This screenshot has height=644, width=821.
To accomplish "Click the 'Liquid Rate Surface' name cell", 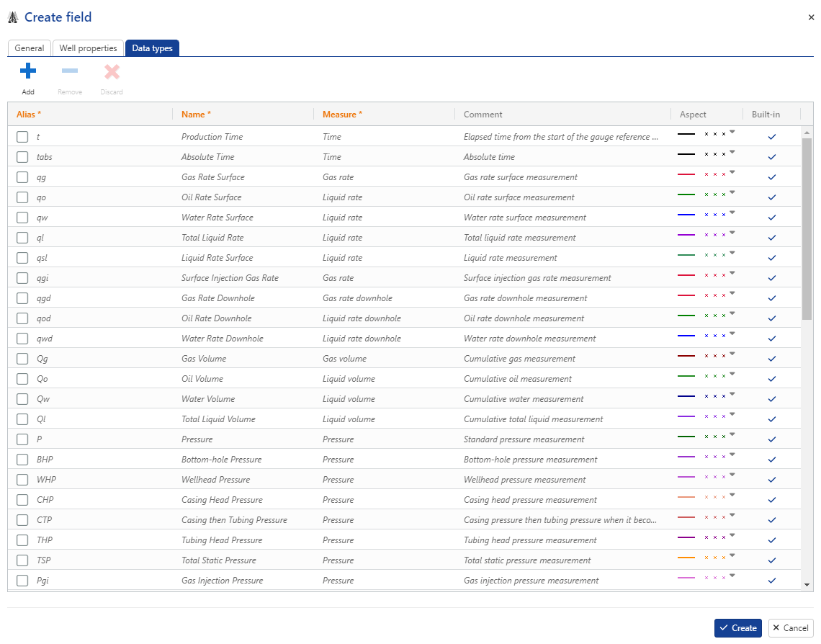I will point(217,258).
